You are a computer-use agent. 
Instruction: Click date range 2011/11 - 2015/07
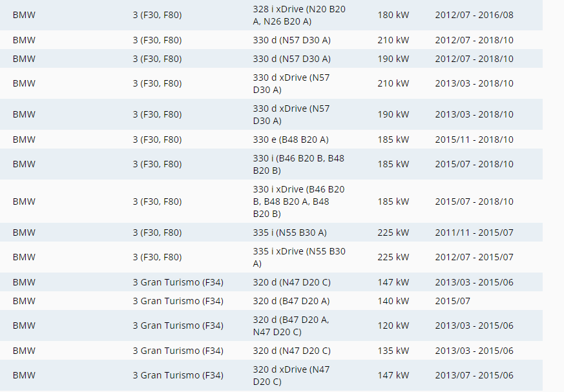(474, 232)
